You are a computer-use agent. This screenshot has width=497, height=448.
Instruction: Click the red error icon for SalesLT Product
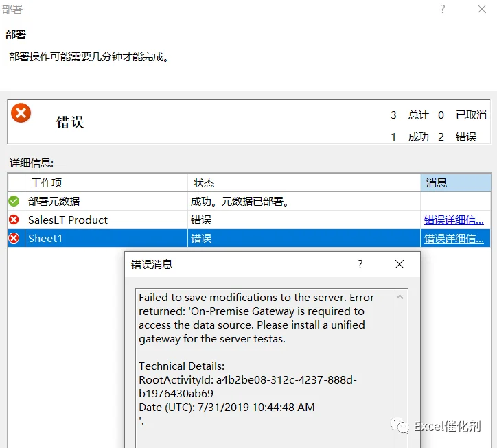click(x=14, y=220)
